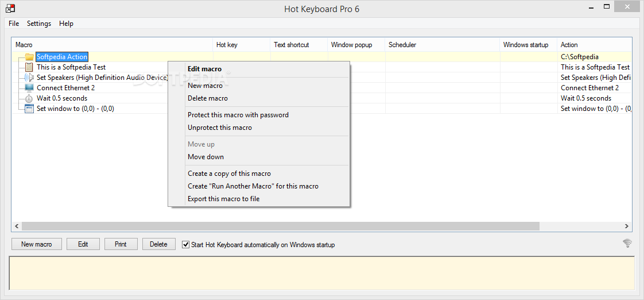Click the horizontal scrollbar thumb

[281, 226]
